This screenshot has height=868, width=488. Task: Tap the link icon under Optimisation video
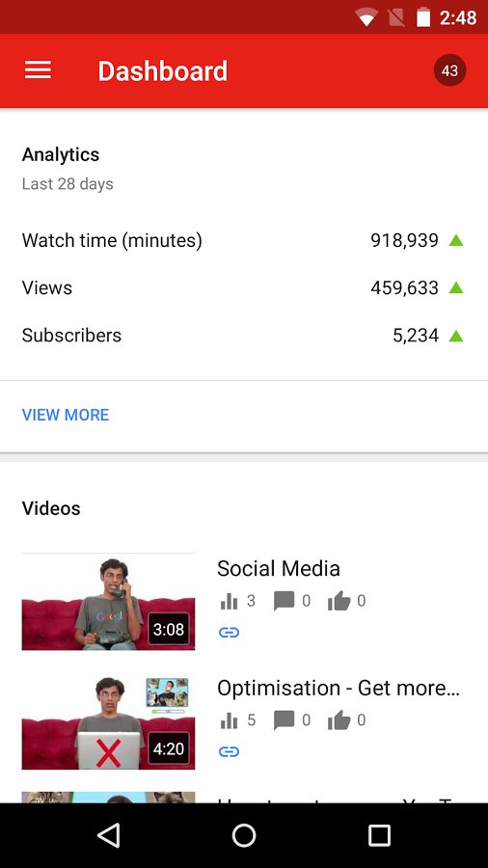click(x=229, y=751)
